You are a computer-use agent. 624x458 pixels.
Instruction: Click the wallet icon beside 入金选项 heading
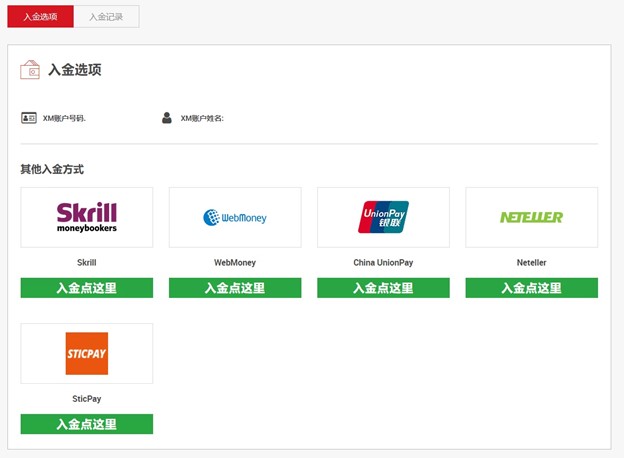(30, 70)
